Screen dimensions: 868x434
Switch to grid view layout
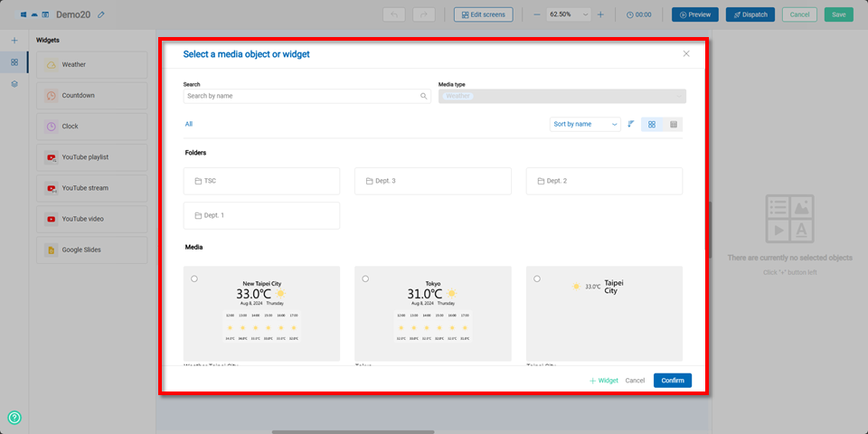pos(652,124)
